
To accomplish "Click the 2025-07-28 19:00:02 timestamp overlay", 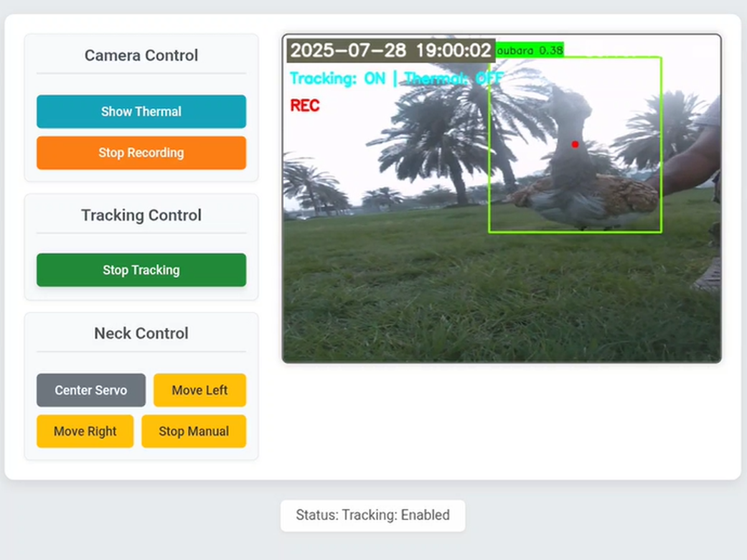I will (x=391, y=50).
